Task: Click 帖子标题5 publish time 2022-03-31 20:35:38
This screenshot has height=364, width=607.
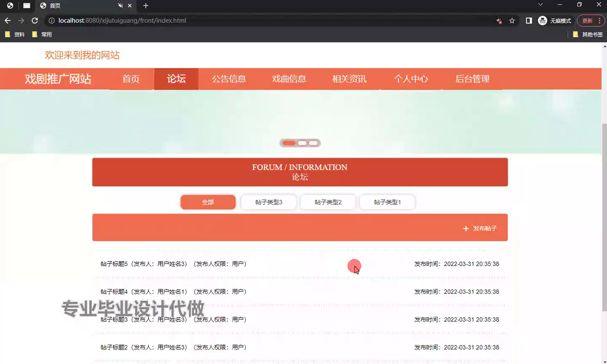Action: [457, 264]
